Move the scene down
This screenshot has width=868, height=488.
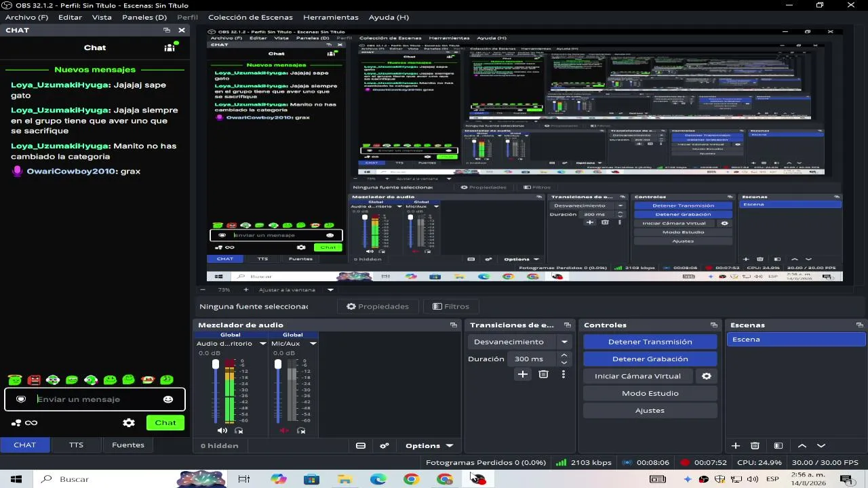tap(821, 445)
